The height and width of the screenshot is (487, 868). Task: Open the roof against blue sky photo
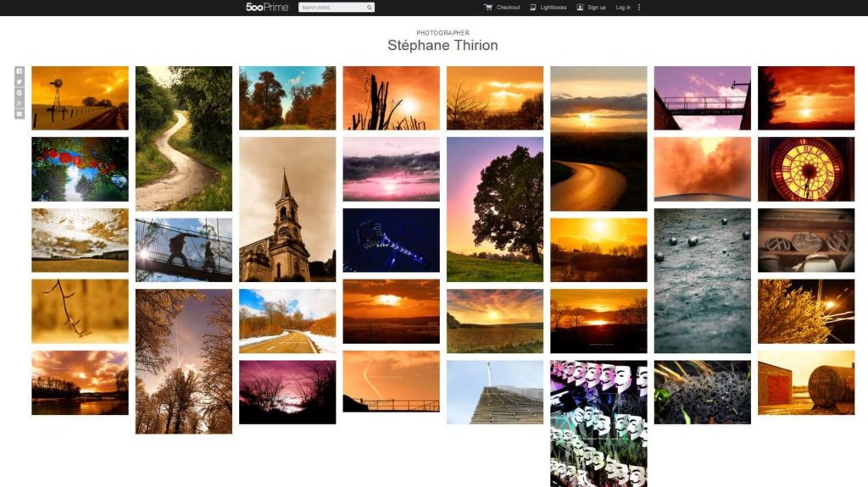495,392
